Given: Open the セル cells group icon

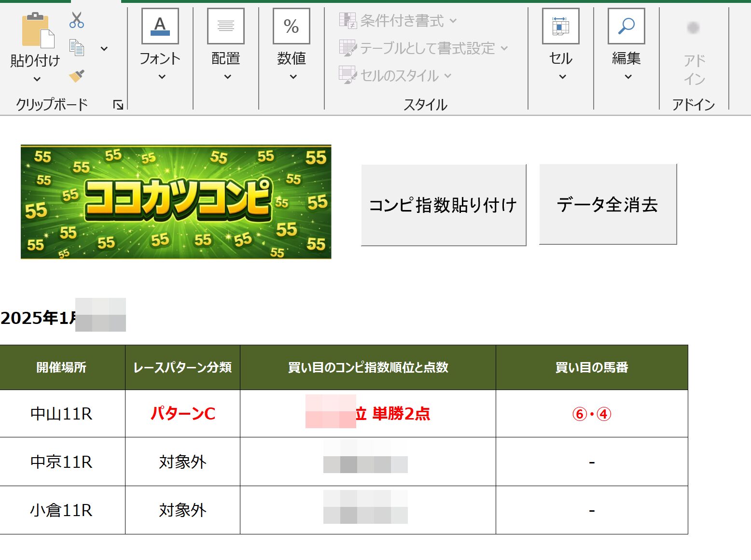Looking at the screenshot, I should click(560, 26).
